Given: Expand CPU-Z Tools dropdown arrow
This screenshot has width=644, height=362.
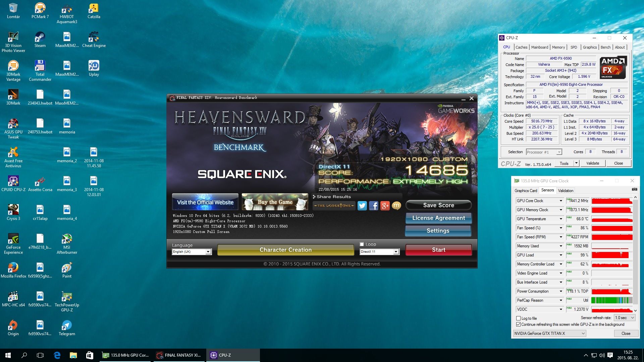Looking at the screenshot, I should click(576, 163).
